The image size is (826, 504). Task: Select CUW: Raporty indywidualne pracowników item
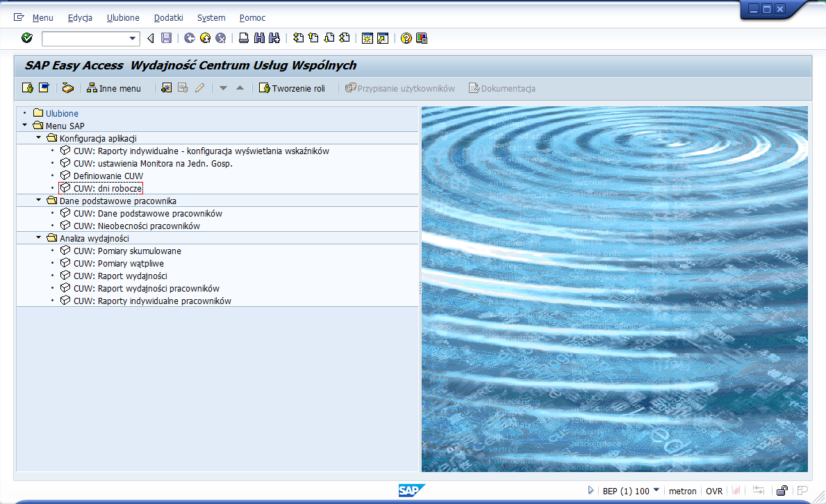tap(152, 301)
